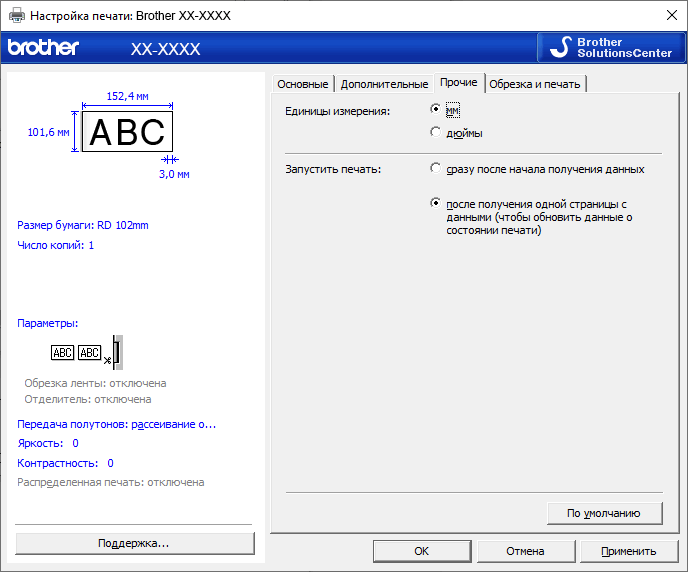Select the Прочие tab
Viewport: 688px width, 572px height.
pyautogui.click(x=458, y=83)
